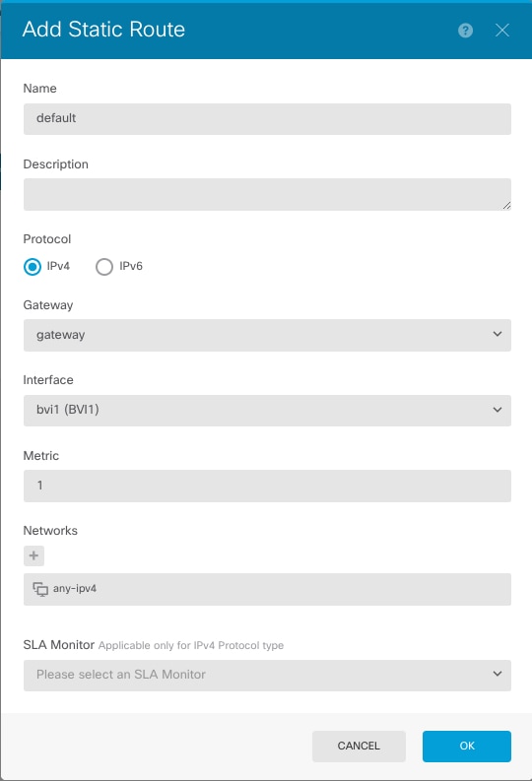This screenshot has width=532, height=781.
Task: Click the "Add Static Route" dialog title
Action: (103, 30)
